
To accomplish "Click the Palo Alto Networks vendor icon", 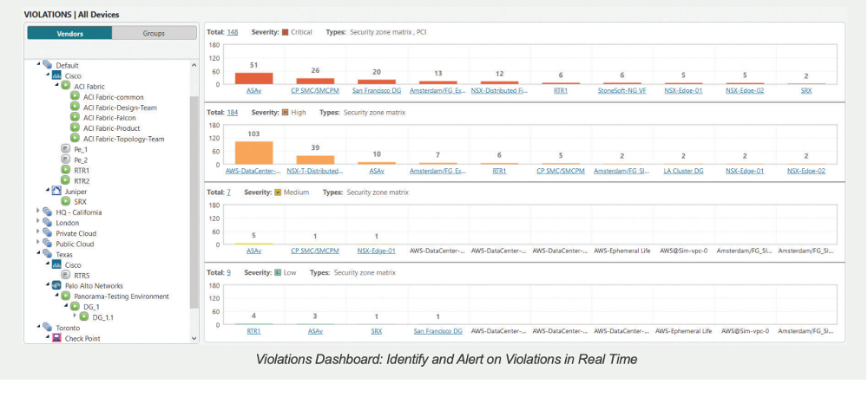I will click(56, 286).
